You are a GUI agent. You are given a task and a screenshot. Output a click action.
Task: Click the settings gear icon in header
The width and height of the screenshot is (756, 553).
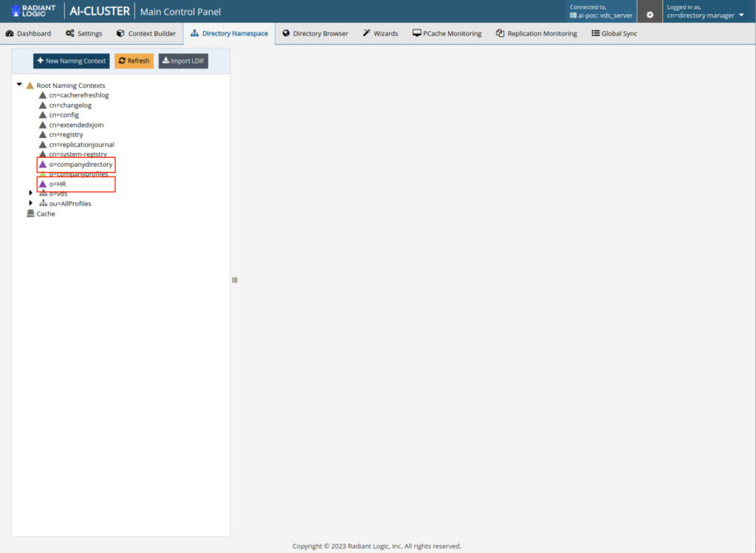(650, 14)
